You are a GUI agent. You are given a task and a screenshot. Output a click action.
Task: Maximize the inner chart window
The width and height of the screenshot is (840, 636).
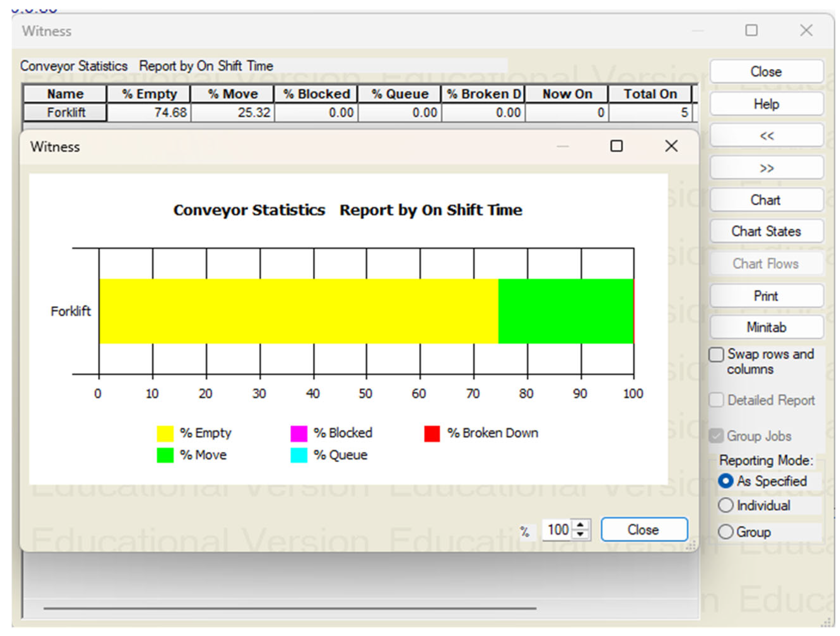(616, 146)
